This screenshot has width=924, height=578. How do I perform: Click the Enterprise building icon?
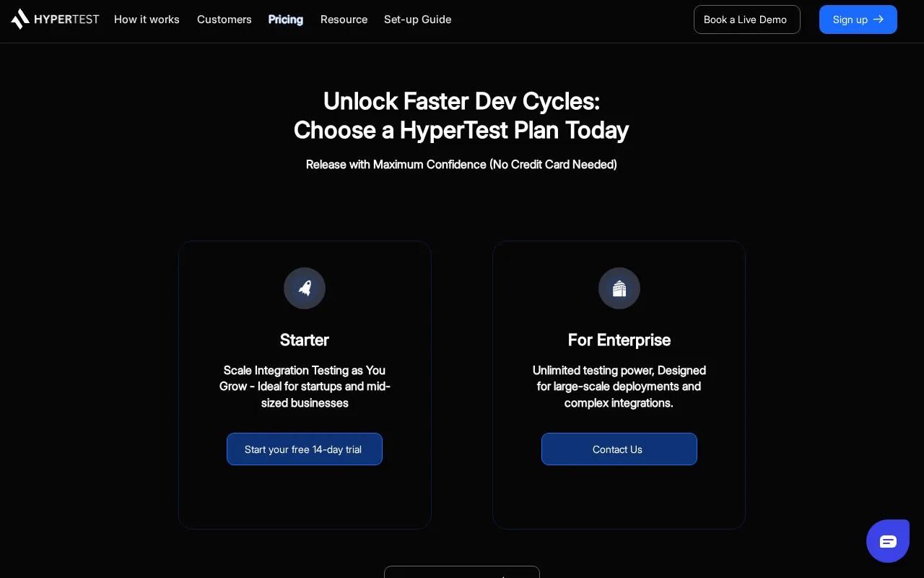click(x=619, y=288)
